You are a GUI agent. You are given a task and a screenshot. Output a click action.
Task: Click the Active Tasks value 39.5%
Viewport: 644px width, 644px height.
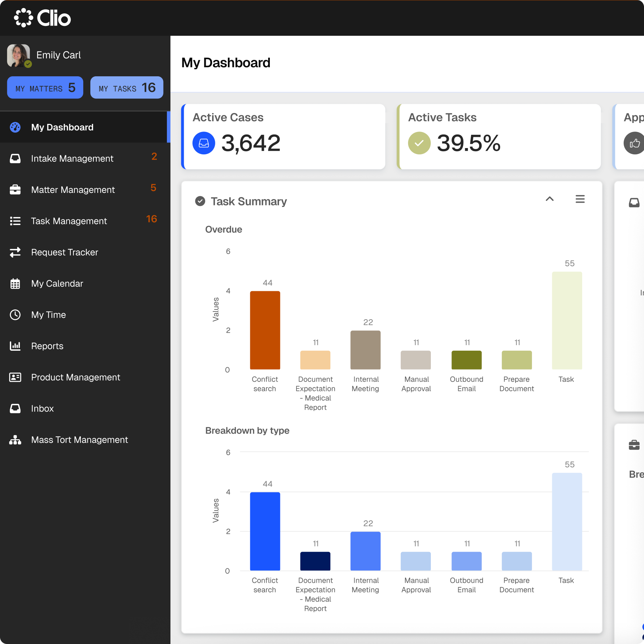[469, 143]
